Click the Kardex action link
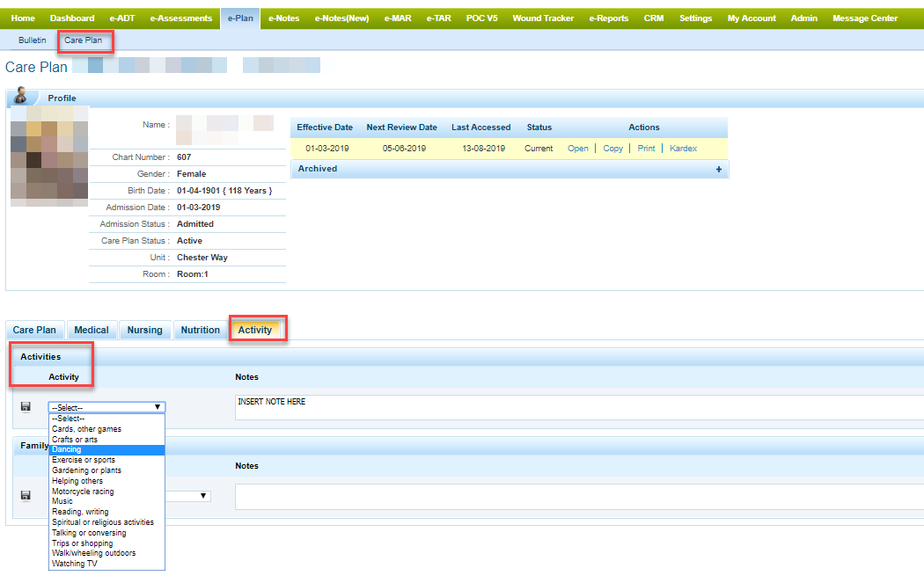The width and height of the screenshot is (924, 583). (x=683, y=149)
